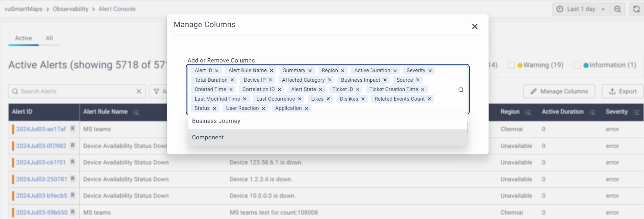Enable the Warning (19) severity checkbox
Screen dimensions: 644x219
511,65
